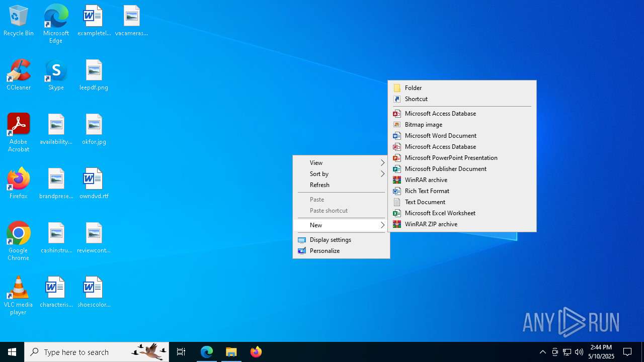Screen dimensions: 644x362
Task: Open Edge from the taskbar
Action: pyautogui.click(x=207, y=352)
